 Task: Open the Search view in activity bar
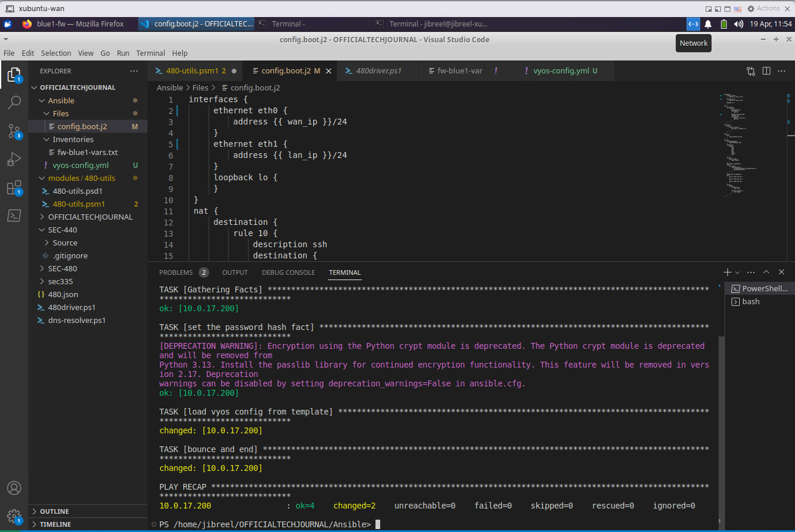click(x=14, y=102)
